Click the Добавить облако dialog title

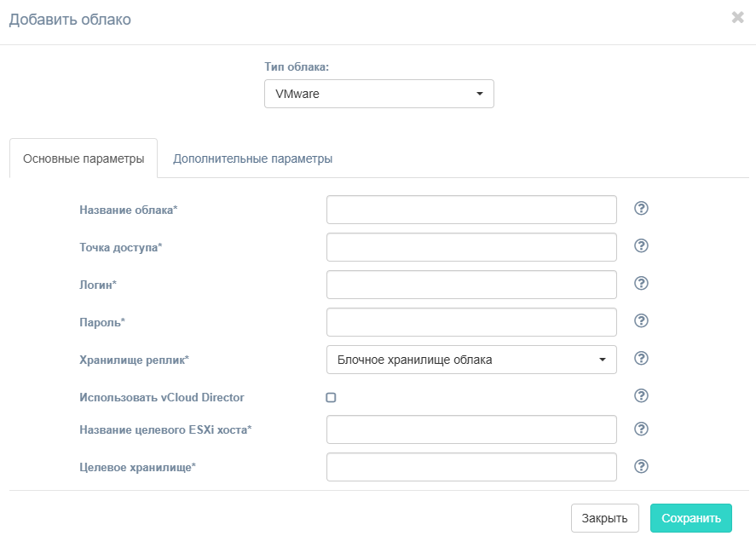(70, 20)
